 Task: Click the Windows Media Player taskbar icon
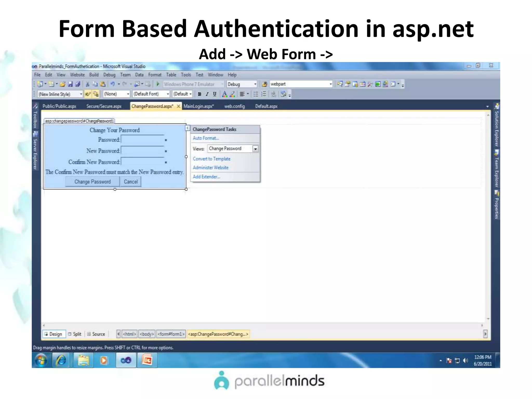(x=104, y=360)
